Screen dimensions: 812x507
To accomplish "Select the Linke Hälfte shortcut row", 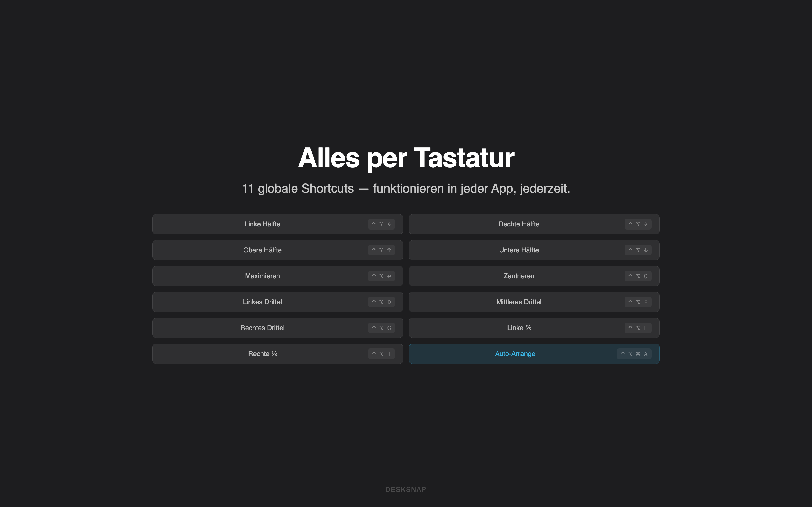I will (277, 224).
